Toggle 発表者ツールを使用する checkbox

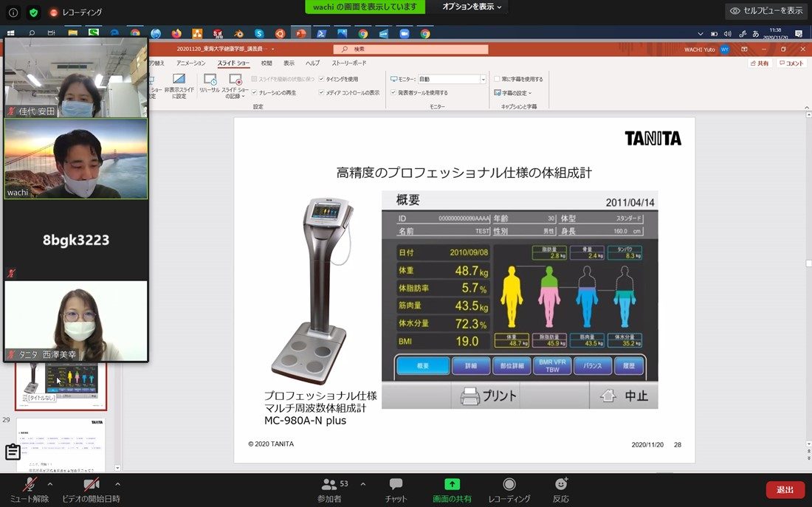393,93
